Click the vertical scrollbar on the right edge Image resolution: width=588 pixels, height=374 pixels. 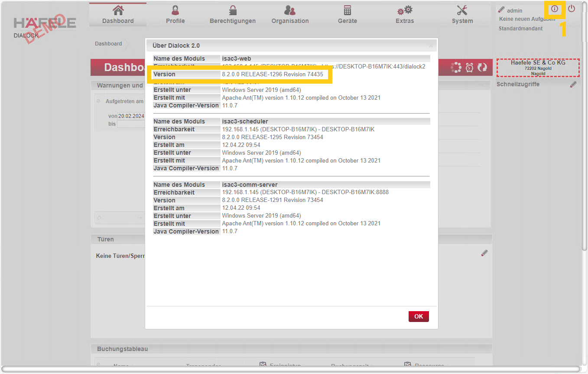[x=585, y=130]
